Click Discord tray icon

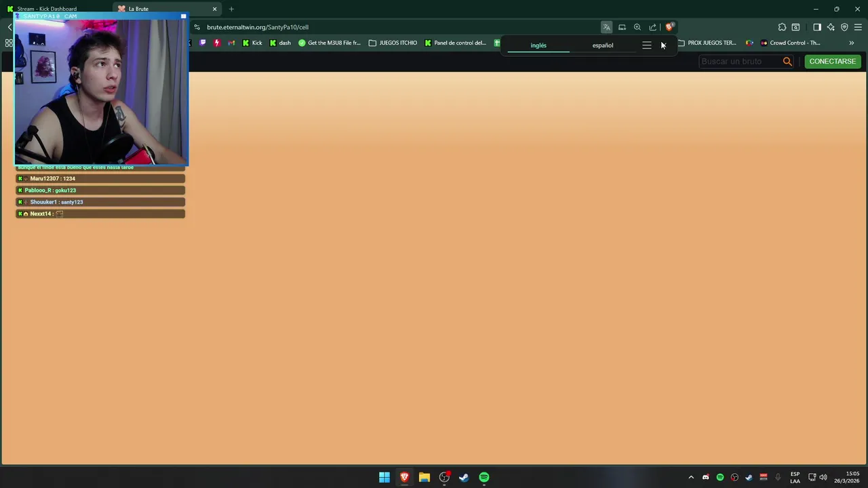706,477
